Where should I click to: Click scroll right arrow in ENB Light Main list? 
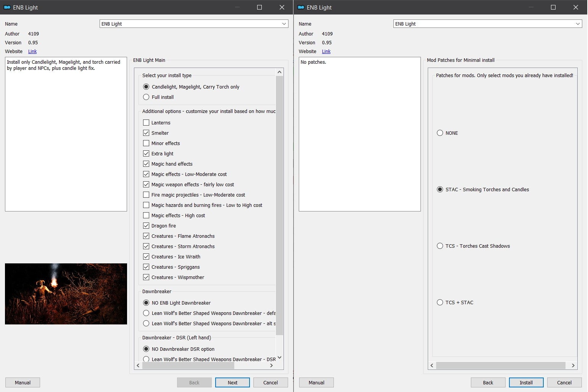[271, 365]
